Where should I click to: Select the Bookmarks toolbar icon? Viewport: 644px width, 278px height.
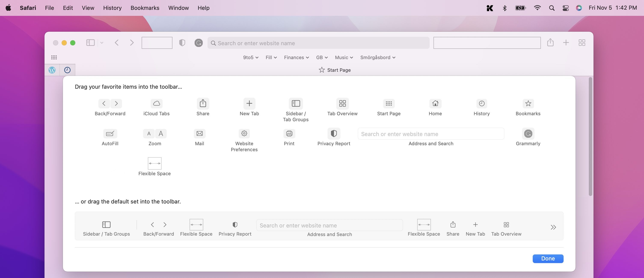[528, 103]
